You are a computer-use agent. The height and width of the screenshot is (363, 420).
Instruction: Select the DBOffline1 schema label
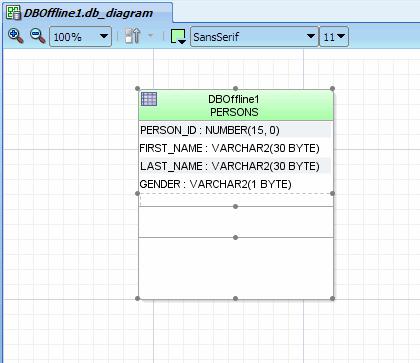coord(234,99)
